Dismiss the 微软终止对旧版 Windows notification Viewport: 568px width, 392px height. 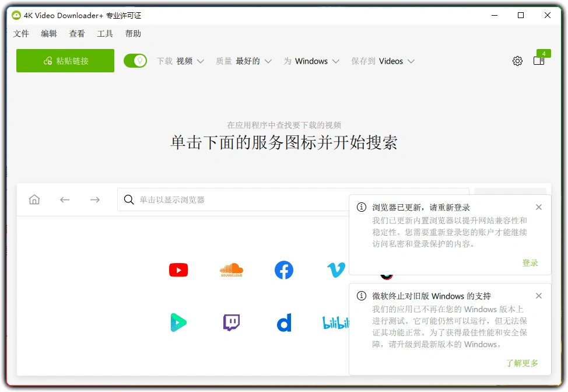[539, 296]
